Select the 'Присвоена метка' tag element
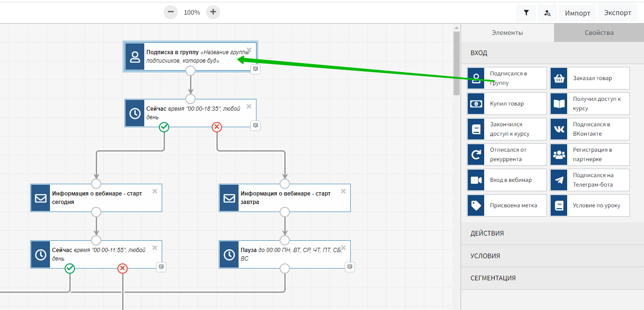This screenshot has height=310, width=644. [x=507, y=205]
